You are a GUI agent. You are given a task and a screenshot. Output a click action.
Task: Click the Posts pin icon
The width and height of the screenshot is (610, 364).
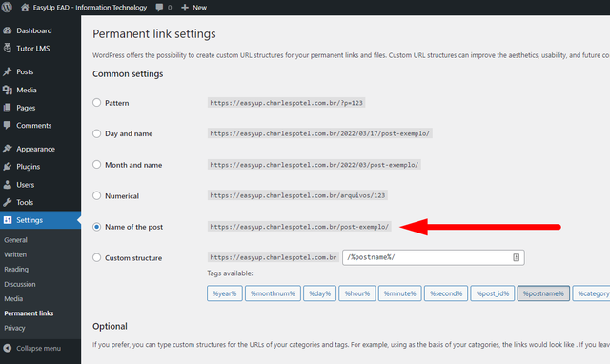(8, 71)
